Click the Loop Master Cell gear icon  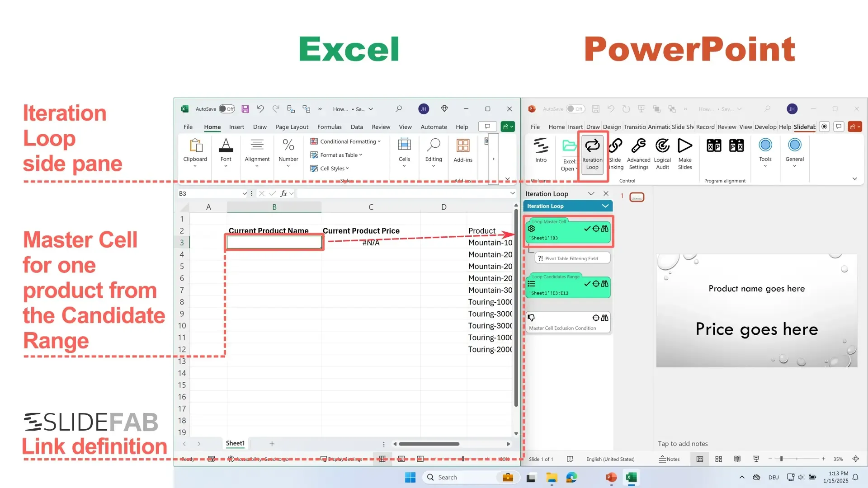point(532,229)
